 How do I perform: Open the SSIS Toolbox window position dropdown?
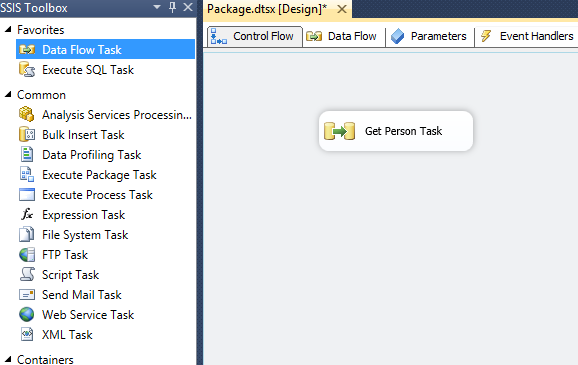tap(157, 7)
